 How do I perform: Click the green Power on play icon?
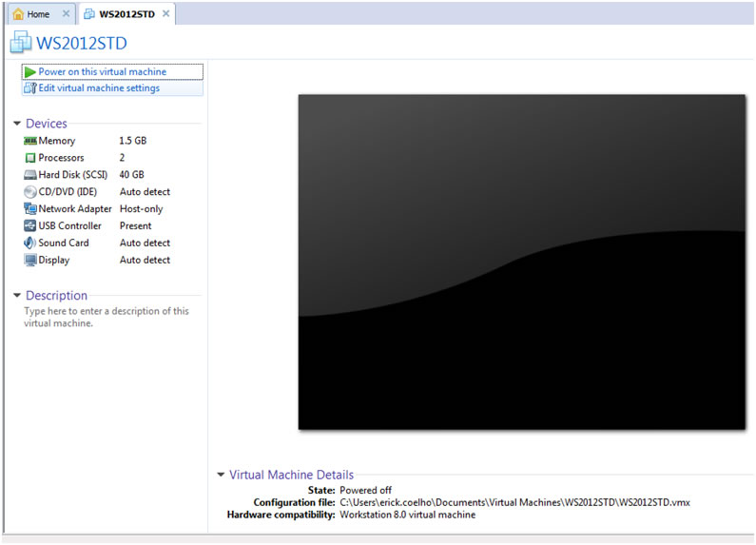pyautogui.click(x=30, y=72)
